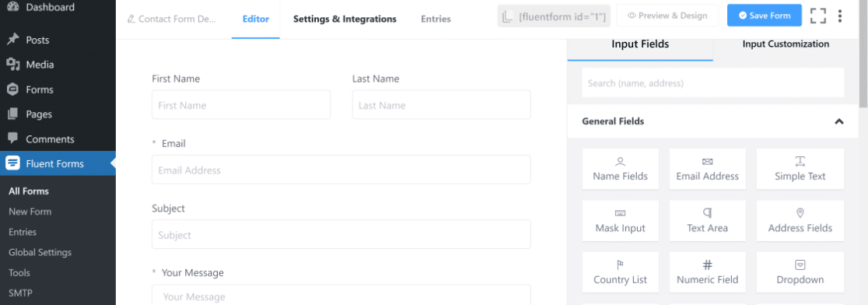Open the Entries tab
This screenshot has width=868, height=305.
point(436,19)
